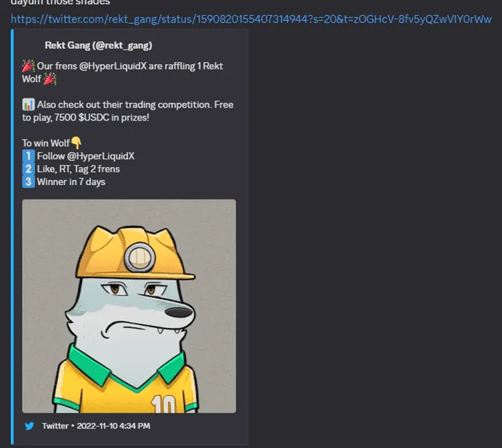The image size is (502, 448).
Task: Click the number 2 keycap emoji
Action: [28, 169]
